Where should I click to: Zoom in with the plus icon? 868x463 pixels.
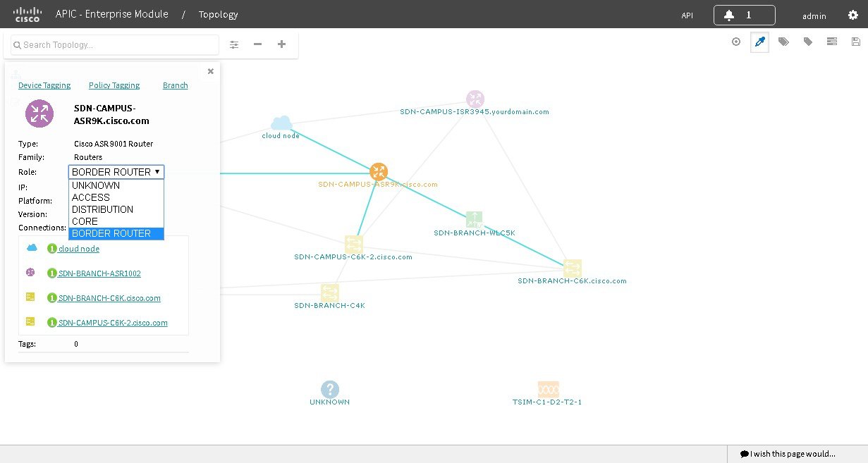pos(281,44)
